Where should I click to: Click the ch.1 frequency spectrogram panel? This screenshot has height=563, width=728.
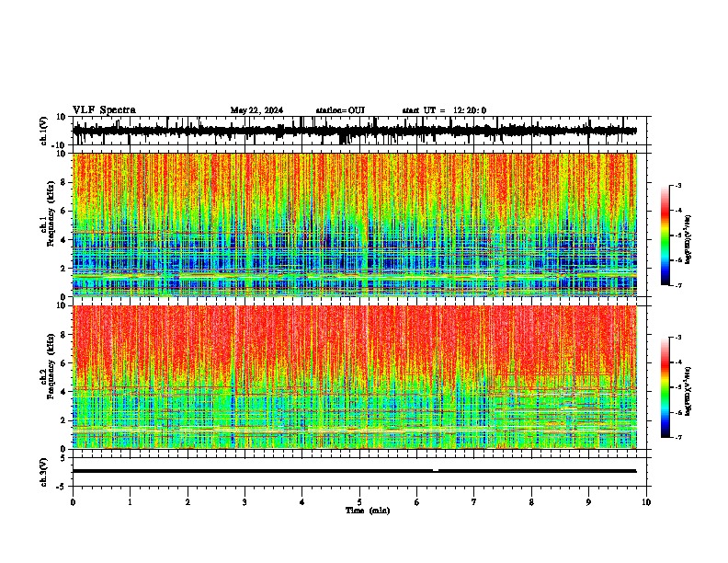pyautogui.click(x=355, y=224)
